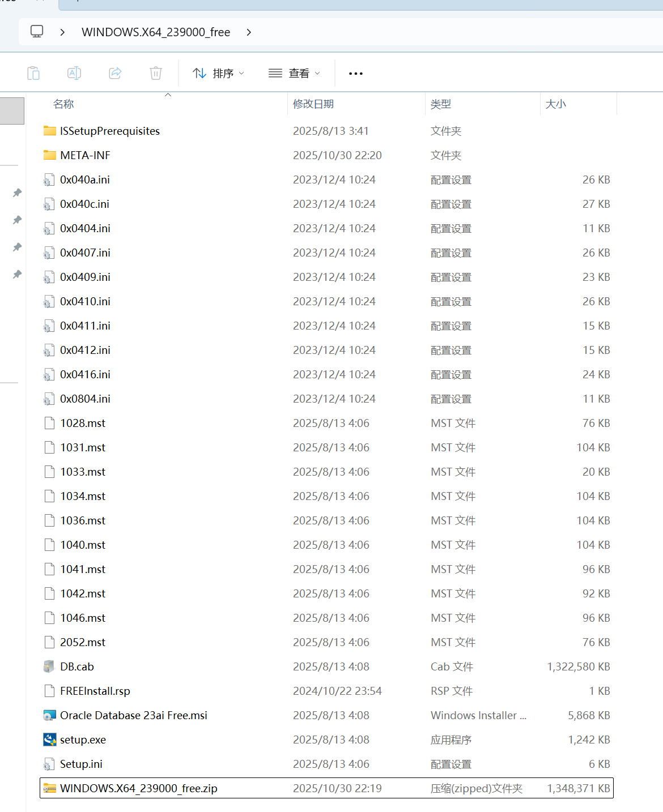Image resolution: width=663 pixels, height=812 pixels.
Task: Click the 压缩(zipped)文件夹 type text
Action: [x=477, y=788]
